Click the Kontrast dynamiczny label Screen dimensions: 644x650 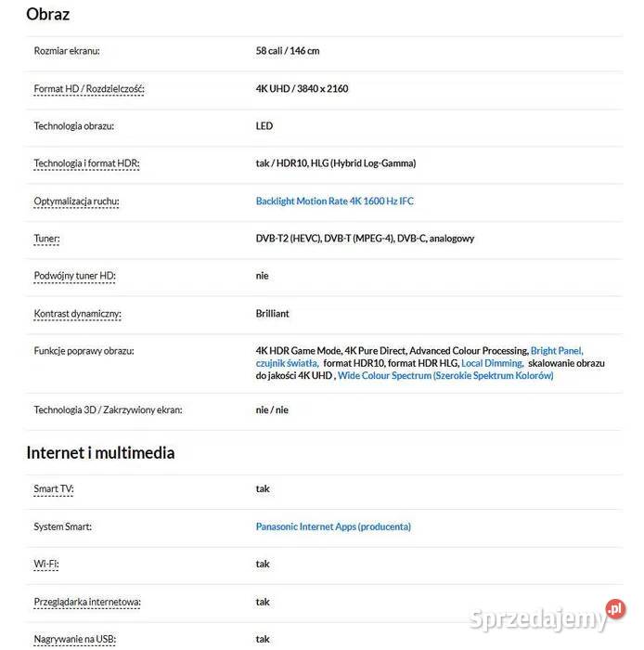(77, 314)
